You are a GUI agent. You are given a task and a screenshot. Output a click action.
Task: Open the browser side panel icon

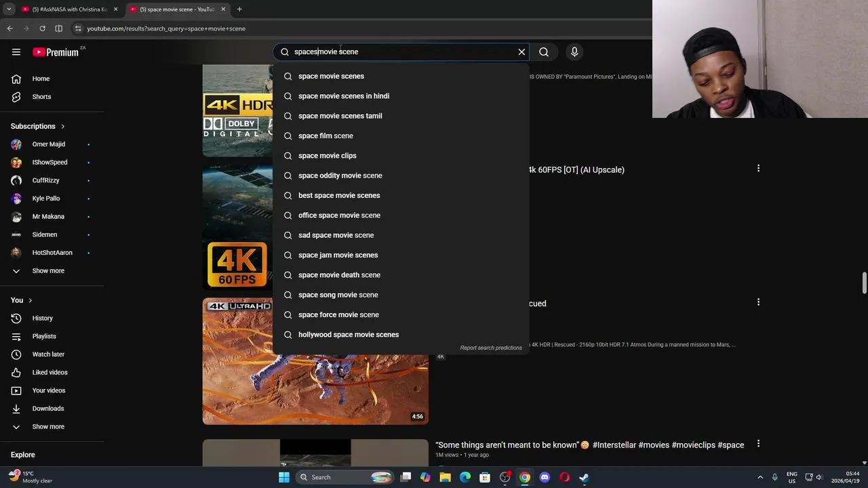(59, 28)
